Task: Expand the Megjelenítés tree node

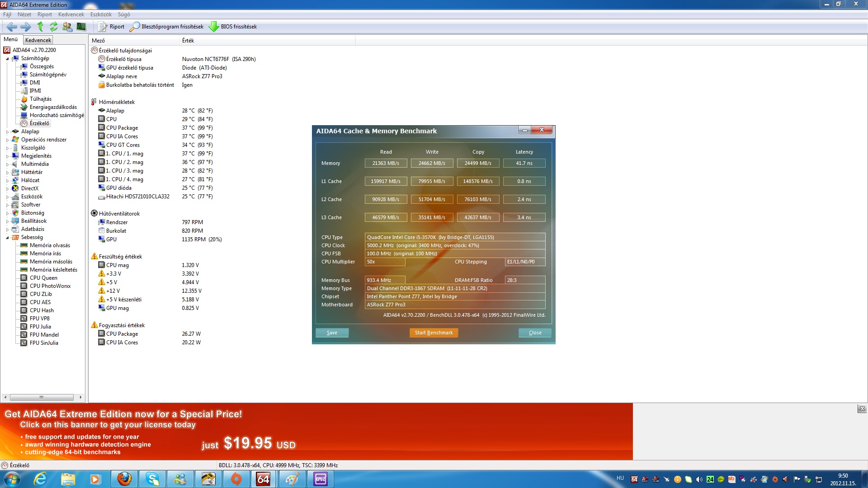Action: (7, 156)
